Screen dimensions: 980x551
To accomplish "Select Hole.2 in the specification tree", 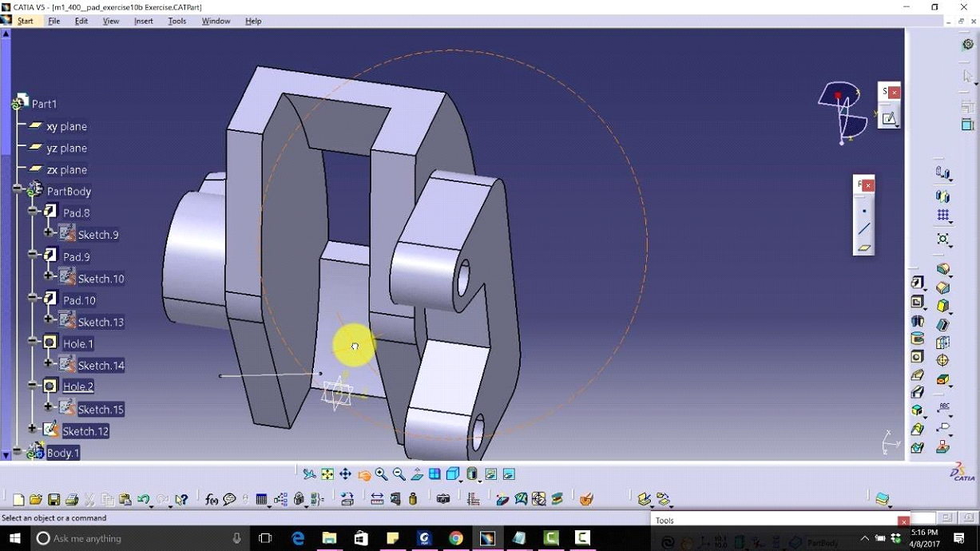I will (x=77, y=386).
